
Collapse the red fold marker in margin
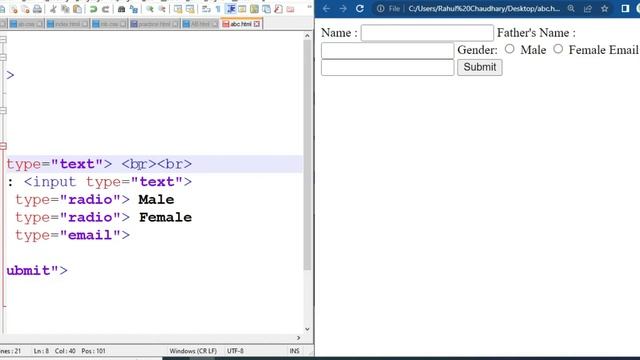(x=3, y=146)
